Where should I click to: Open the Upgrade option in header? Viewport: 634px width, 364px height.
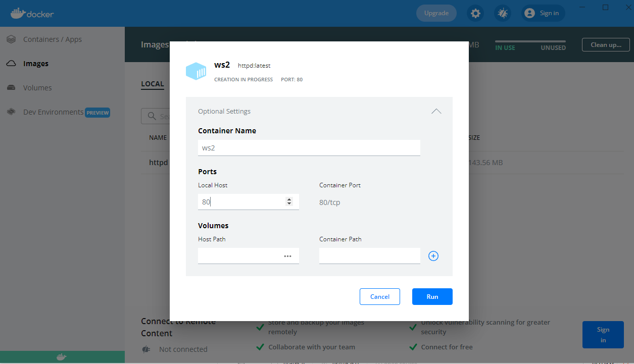[436, 13]
